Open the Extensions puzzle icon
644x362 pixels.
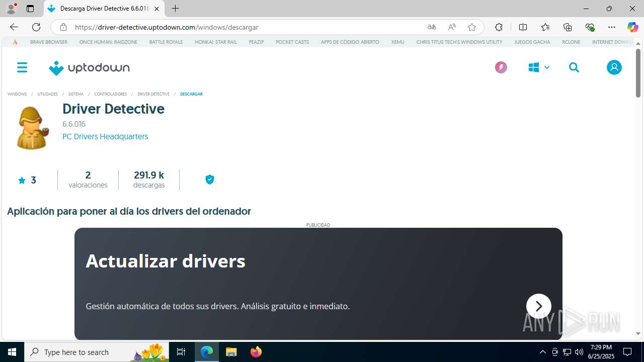tap(499, 27)
